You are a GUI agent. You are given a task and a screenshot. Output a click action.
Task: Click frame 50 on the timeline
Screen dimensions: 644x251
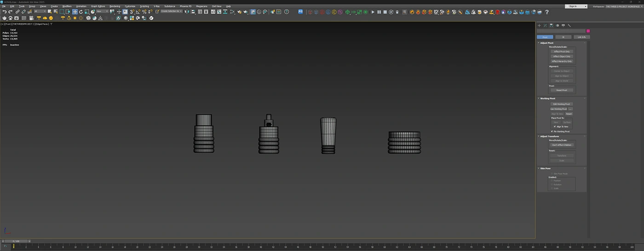point(322,247)
